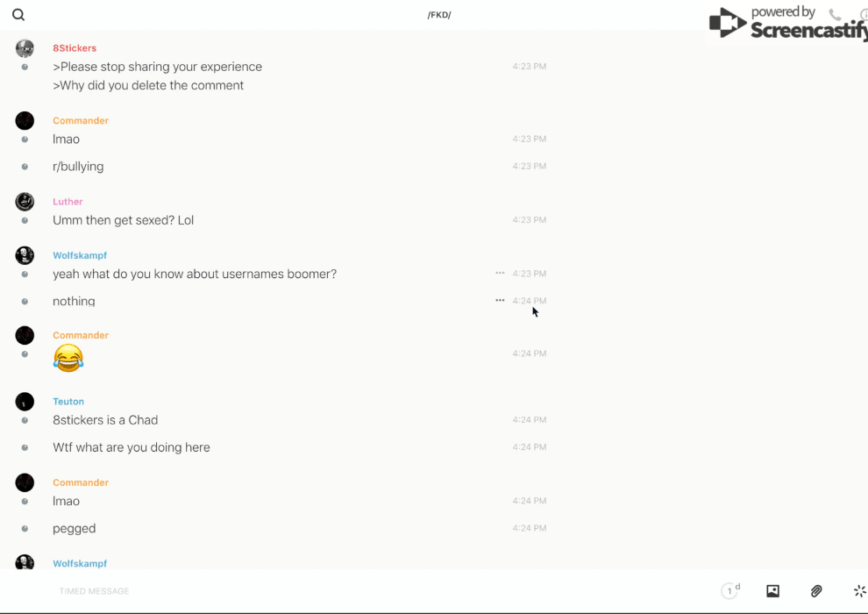Click the Teuton sender name
868x614 pixels.
(68, 402)
